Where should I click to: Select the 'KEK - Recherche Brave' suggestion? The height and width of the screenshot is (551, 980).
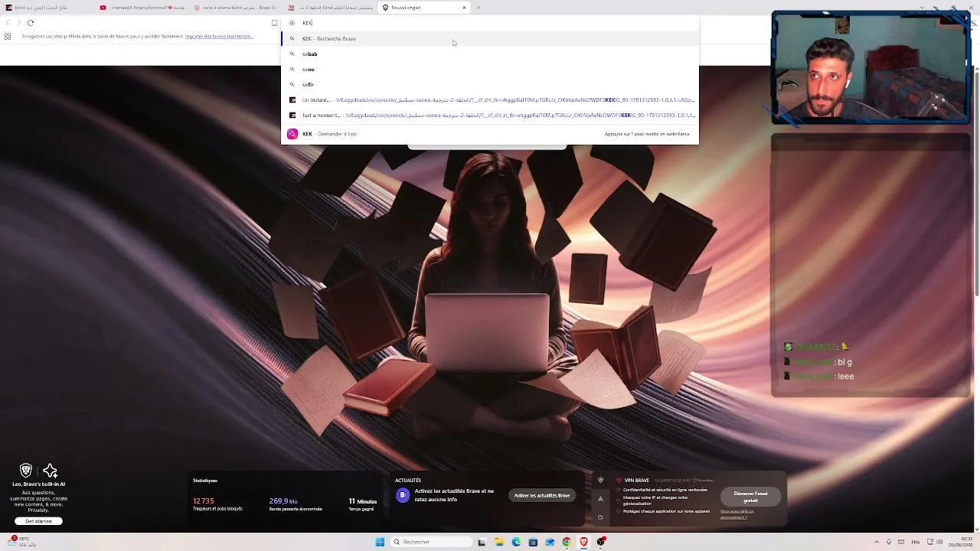[490, 38]
